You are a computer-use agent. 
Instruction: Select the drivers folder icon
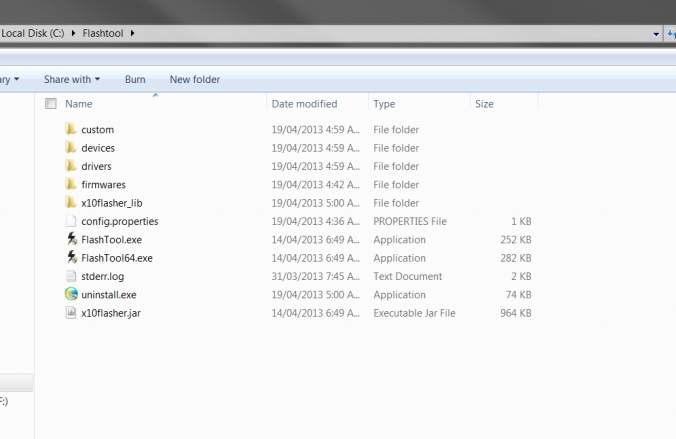pos(71,166)
